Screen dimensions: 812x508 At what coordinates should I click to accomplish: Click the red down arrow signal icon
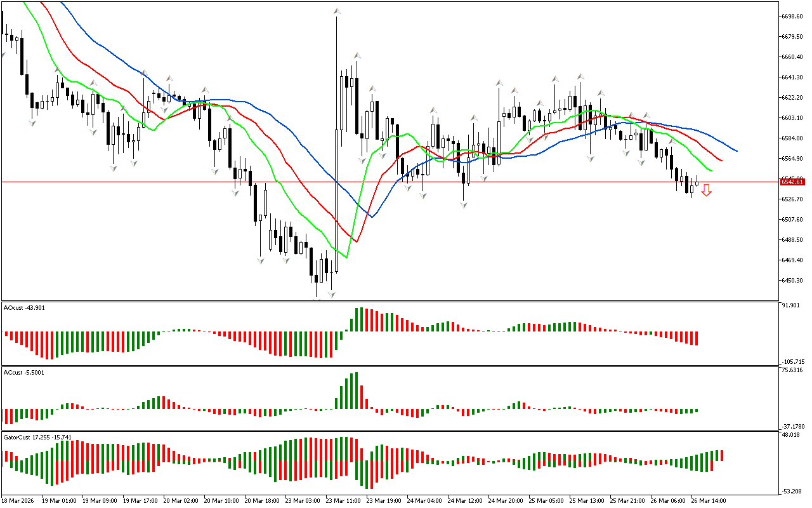[706, 190]
